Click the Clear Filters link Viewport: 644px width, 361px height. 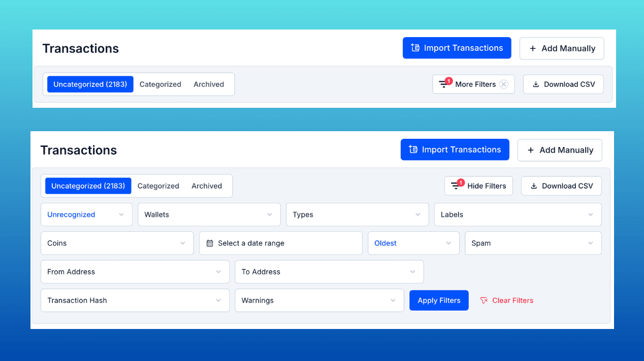512,300
